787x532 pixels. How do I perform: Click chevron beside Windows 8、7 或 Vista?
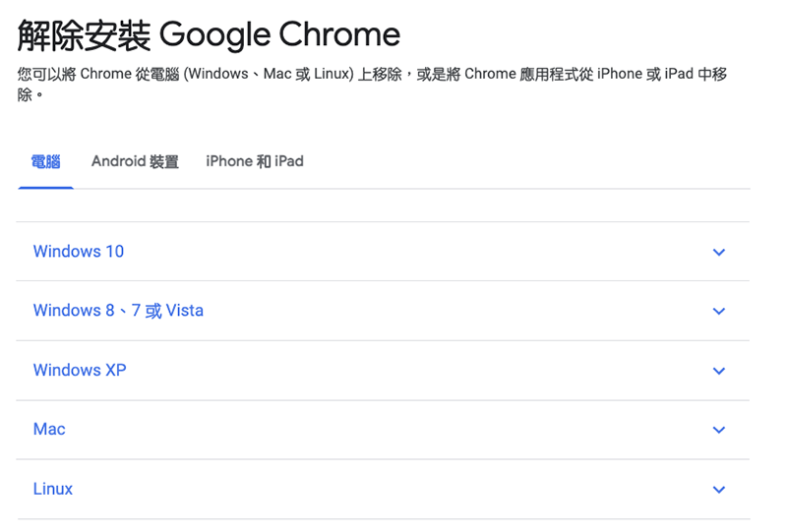719,312
